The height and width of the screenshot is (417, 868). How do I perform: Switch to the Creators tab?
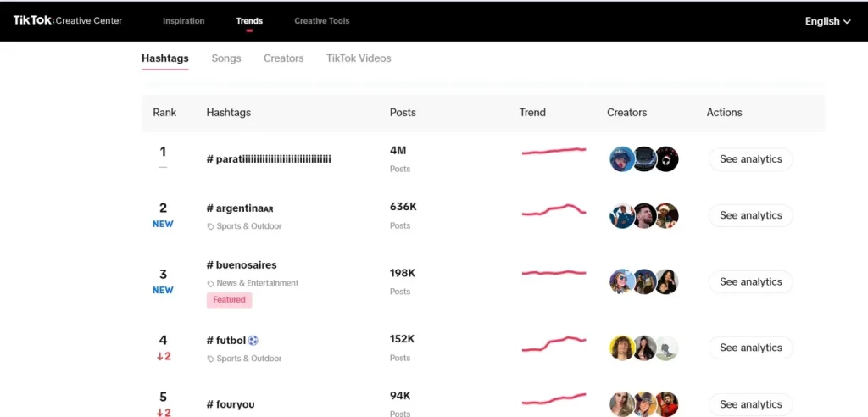coord(283,58)
